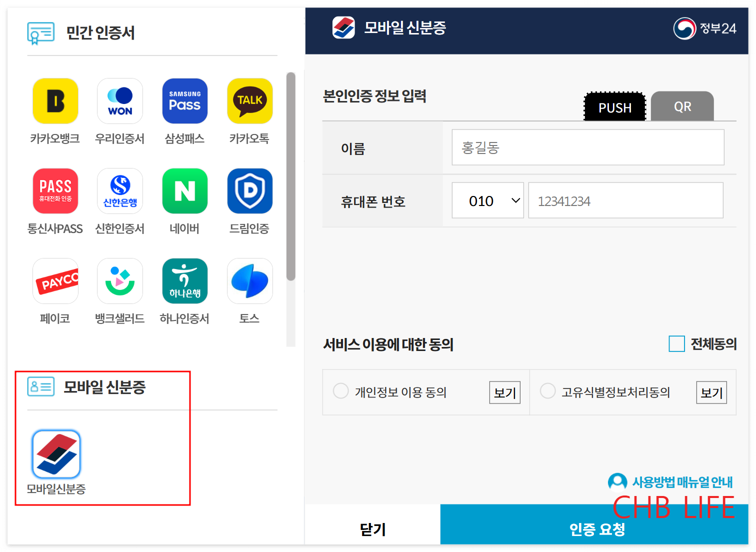This screenshot has height=552, width=756.
Task: Click the 모바일신분증 app icon
Action: coord(55,454)
